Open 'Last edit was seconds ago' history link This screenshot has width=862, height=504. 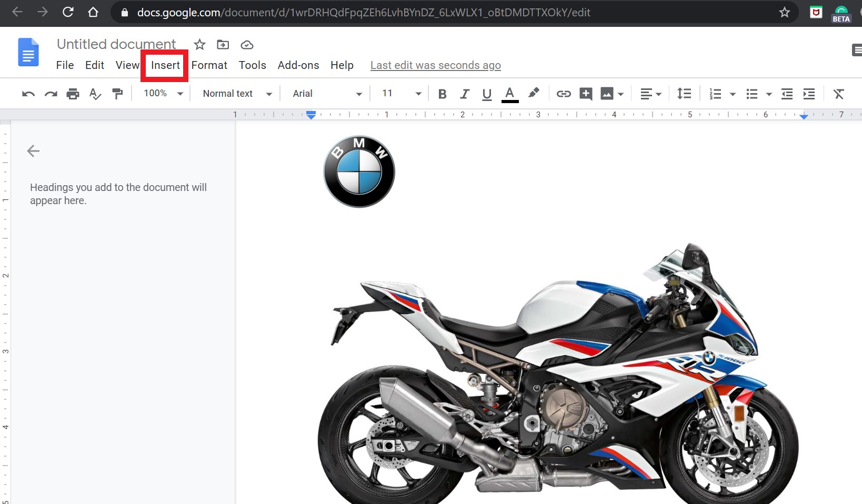[x=436, y=65]
